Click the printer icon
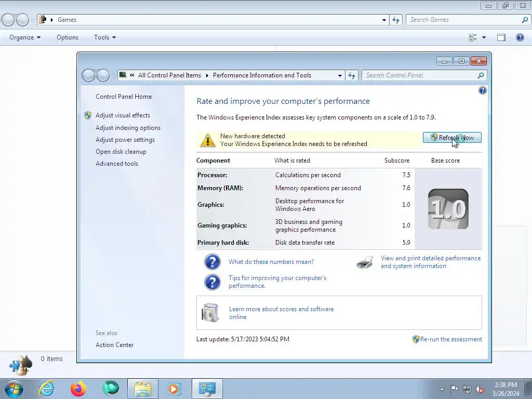 (x=365, y=262)
